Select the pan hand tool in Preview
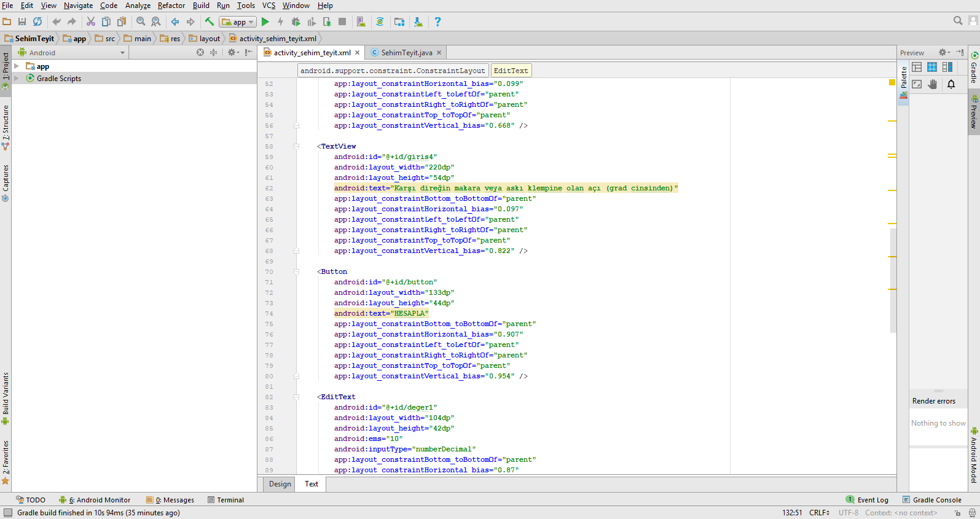Viewport: 980px width, 519px height. [933, 84]
